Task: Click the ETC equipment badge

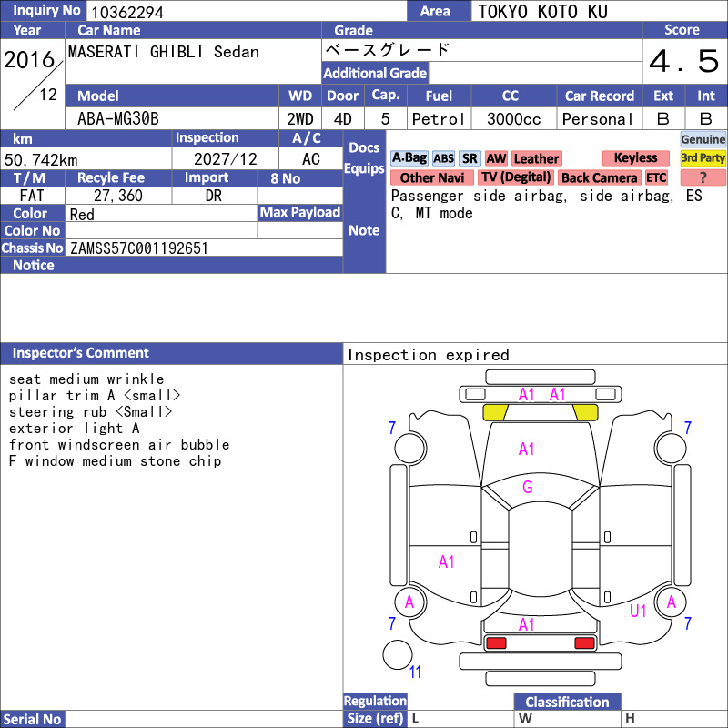Action: (656, 177)
